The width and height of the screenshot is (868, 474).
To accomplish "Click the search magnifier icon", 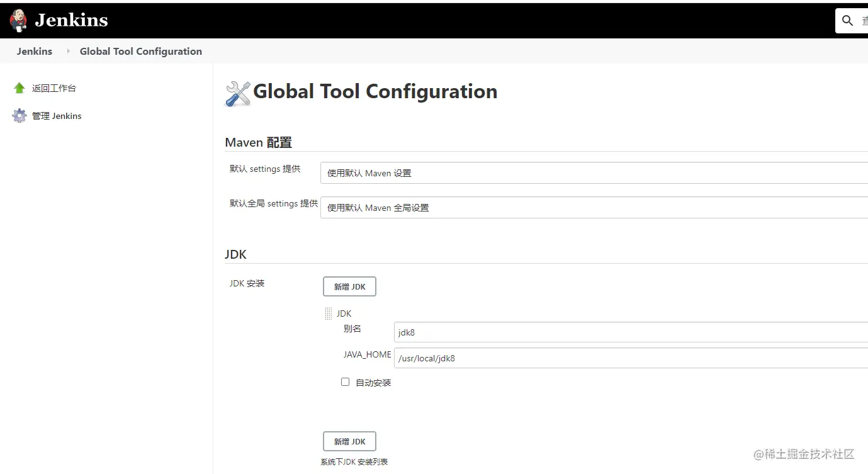I will click(848, 21).
